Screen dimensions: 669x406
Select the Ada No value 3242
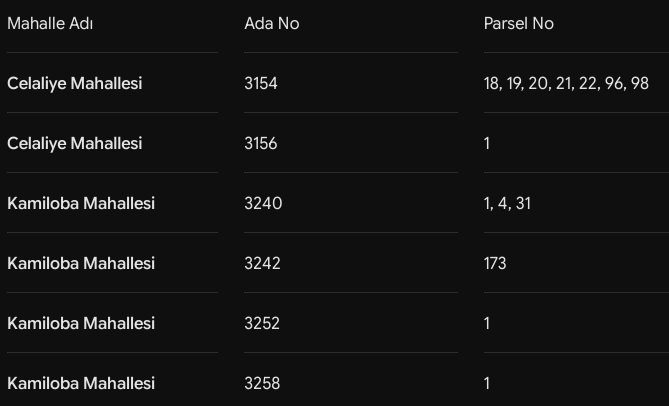[262, 263]
